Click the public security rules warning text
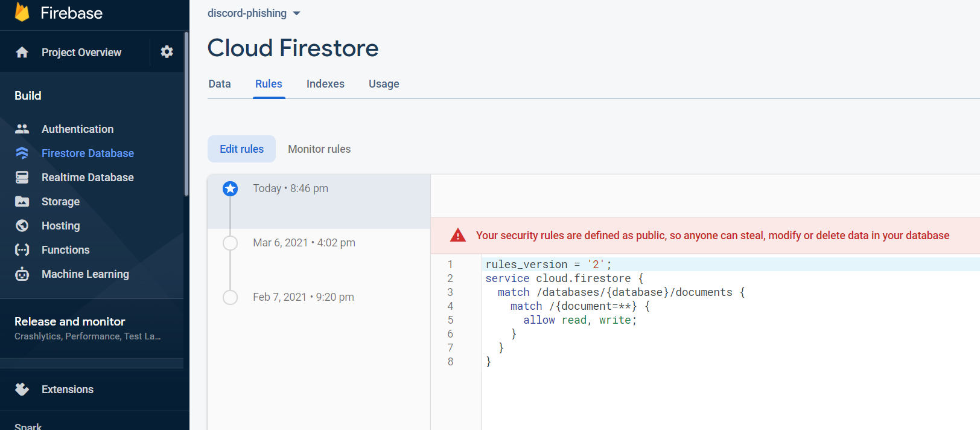980x430 pixels. pyautogui.click(x=713, y=235)
